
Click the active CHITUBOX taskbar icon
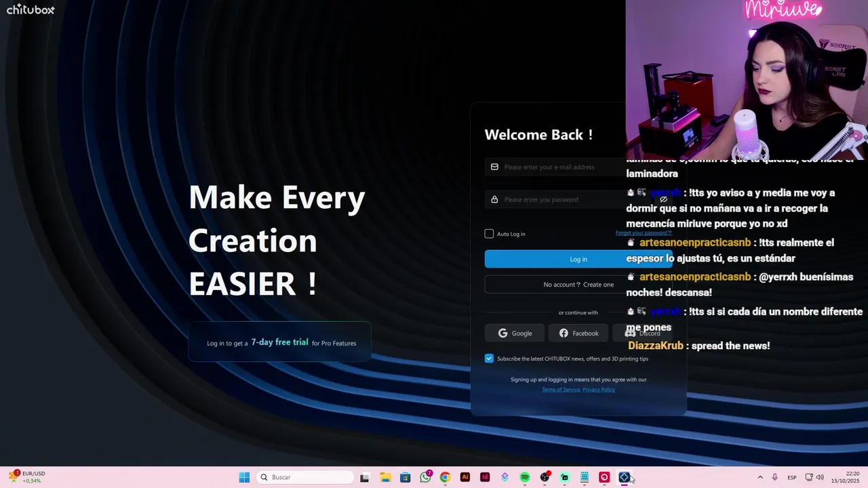(x=624, y=477)
